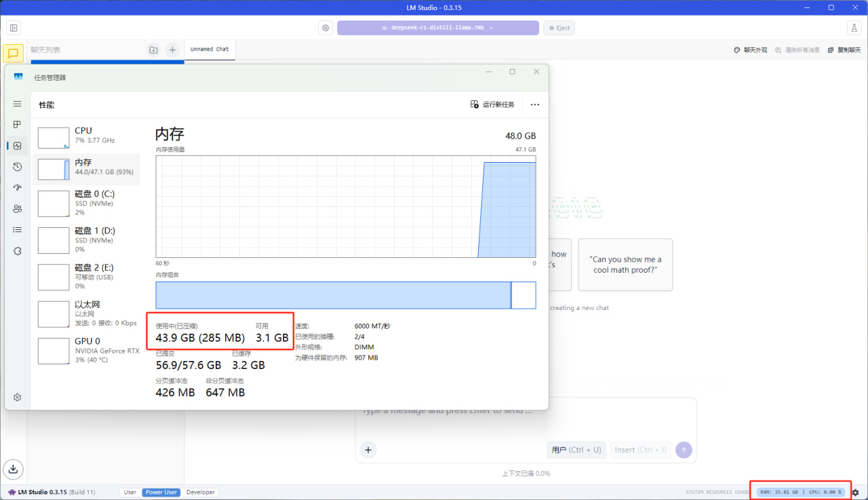
Task: Switch to the Unnamed Chat tab
Action: pyautogui.click(x=210, y=50)
